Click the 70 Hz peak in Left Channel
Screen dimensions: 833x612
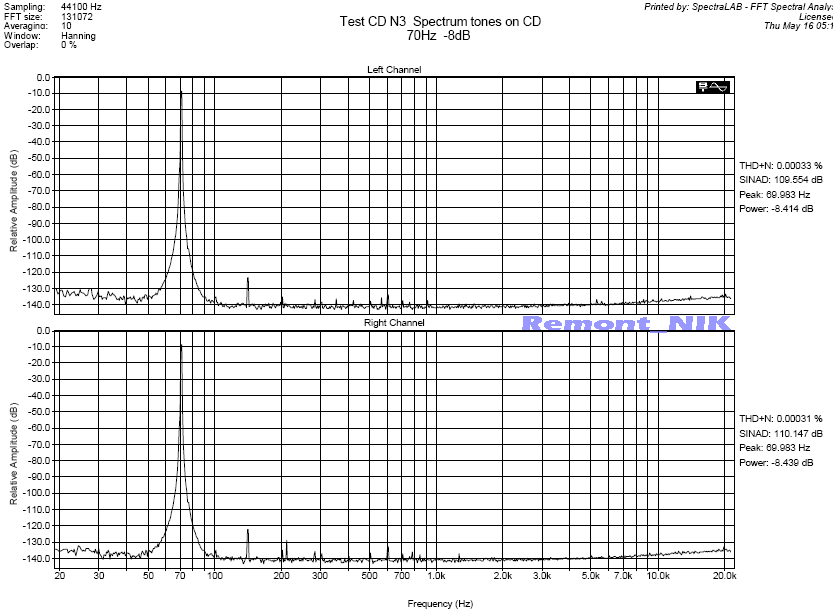click(181, 93)
